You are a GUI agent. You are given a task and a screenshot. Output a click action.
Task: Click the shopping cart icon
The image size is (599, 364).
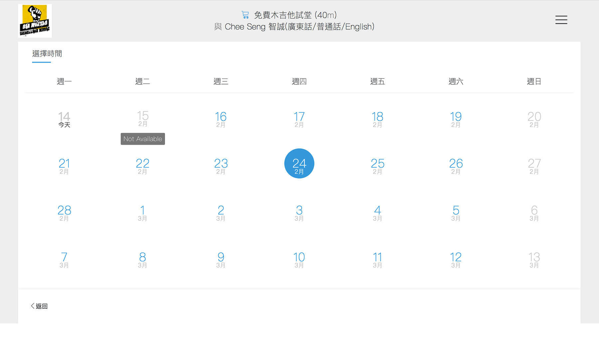click(245, 15)
